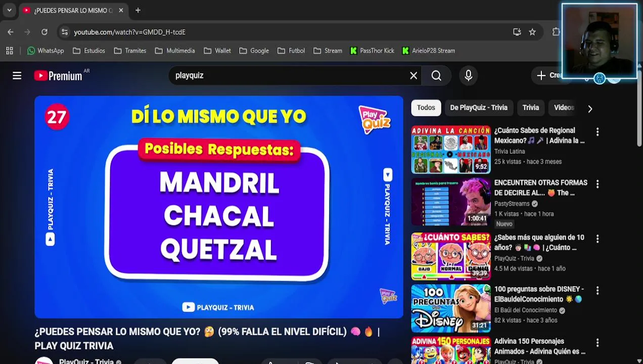643x364 pixels.
Task: Open the Regional Mexicano video thumbnail
Action: click(x=451, y=150)
